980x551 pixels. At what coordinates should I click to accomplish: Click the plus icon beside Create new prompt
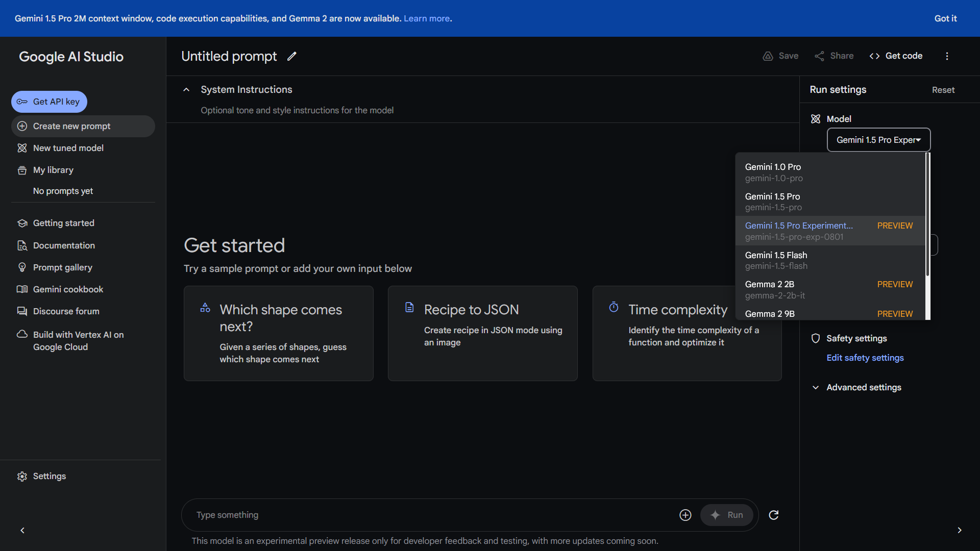pyautogui.click(x=22, y=126)
